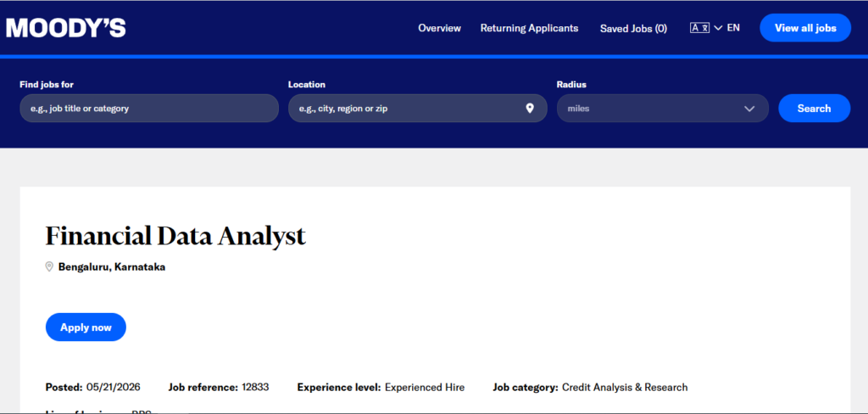Click the map pin beside Bengaluru, Karnataka
Image resolution: width=868 pixels, height=414 pixels.
click(49, 266)
